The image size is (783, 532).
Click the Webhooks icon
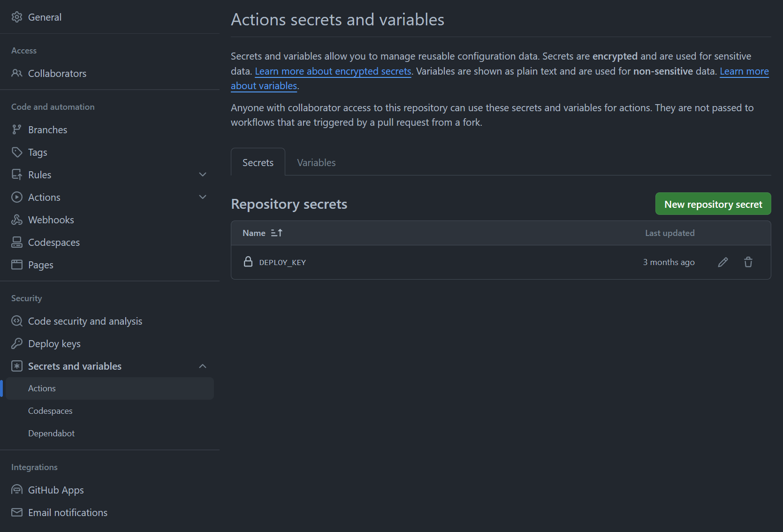pyautogui.click(x=17, y=220)
